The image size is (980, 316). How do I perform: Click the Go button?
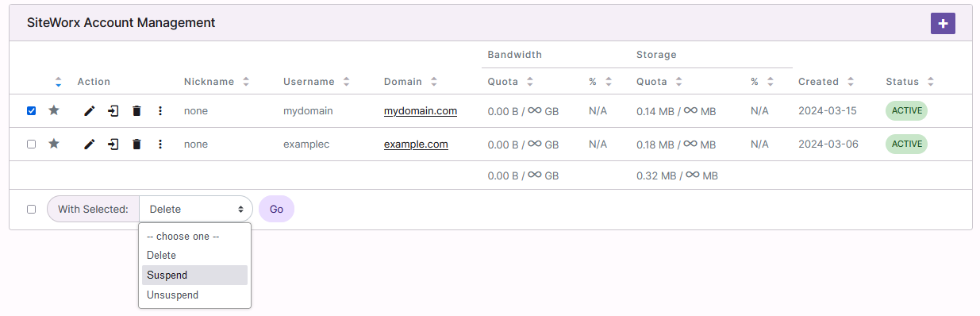276,210
